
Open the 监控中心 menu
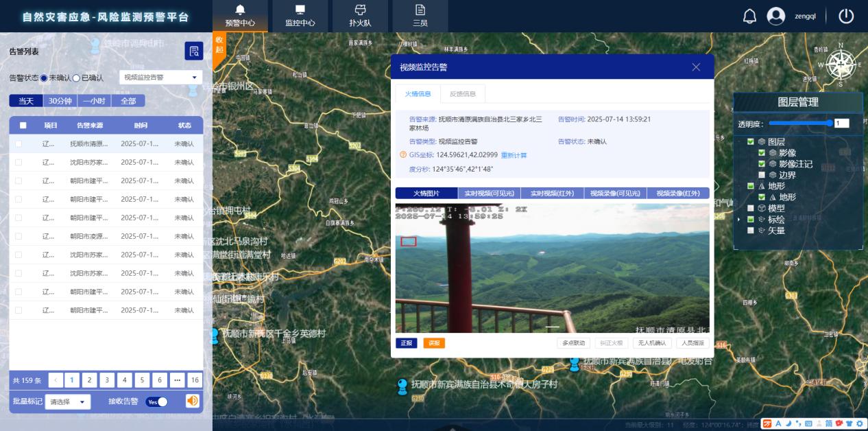point(300,16)
